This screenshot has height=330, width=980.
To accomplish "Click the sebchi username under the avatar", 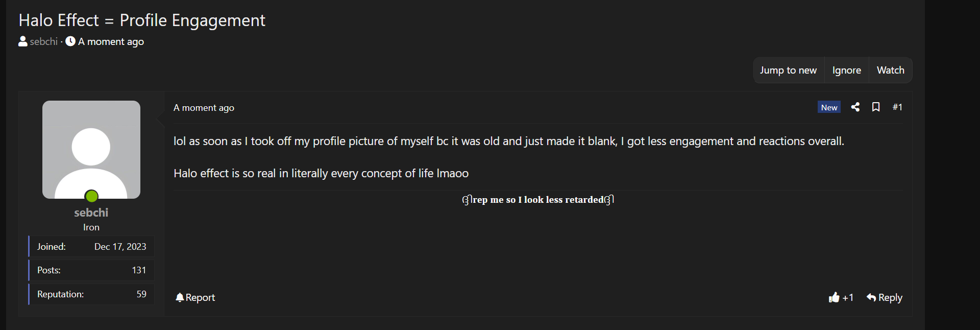I will point(91,213).
